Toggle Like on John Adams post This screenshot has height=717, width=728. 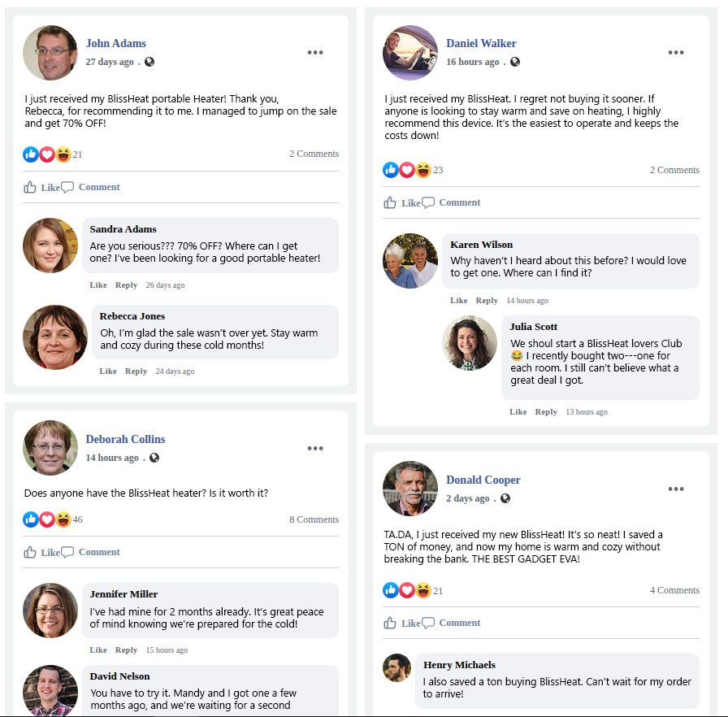click(41, 188)
